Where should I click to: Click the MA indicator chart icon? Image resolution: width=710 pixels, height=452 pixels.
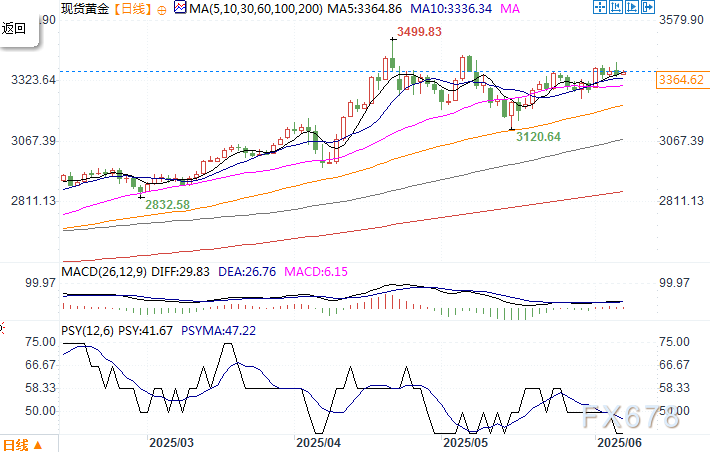(180, 8)
